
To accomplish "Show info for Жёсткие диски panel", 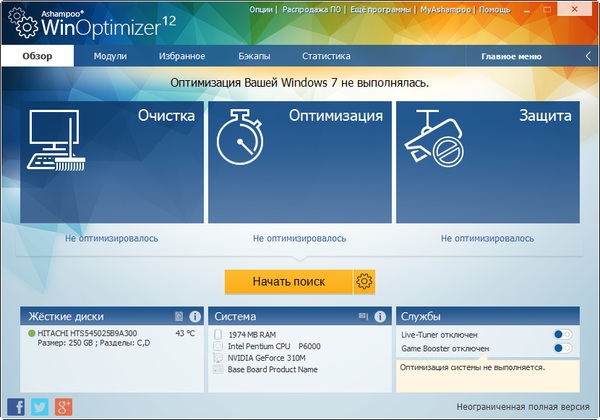I will tap(195, 316).
